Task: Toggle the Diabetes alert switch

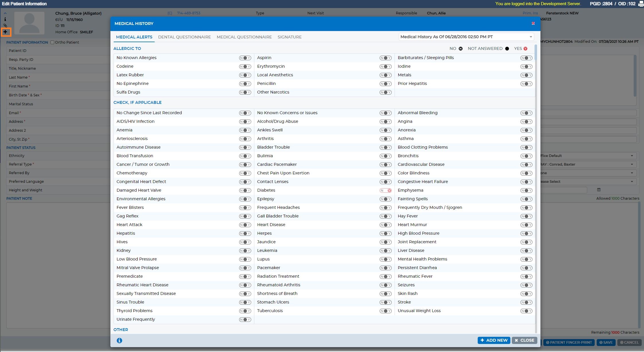Action: (x=386, y=190)
